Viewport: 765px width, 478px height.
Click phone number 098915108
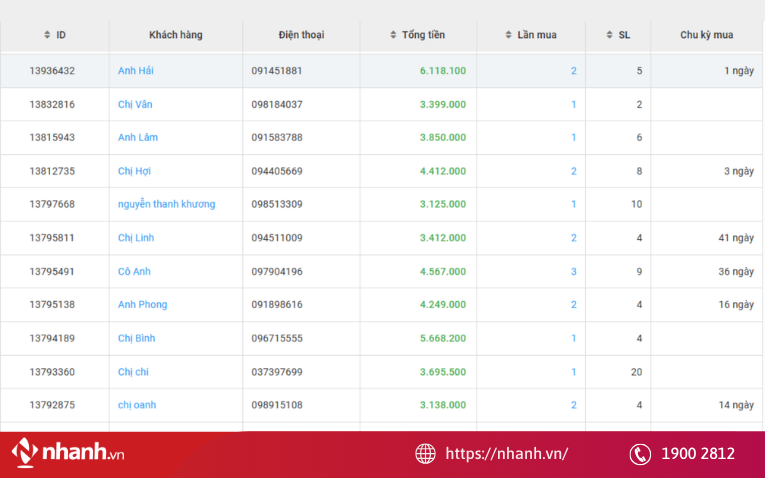277,405
